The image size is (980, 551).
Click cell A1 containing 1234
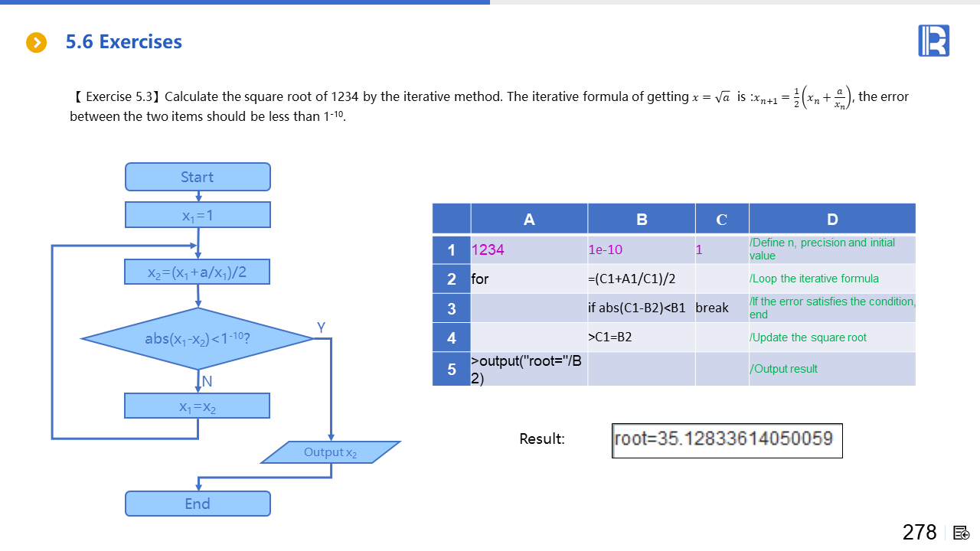click(x=529, y=249)
